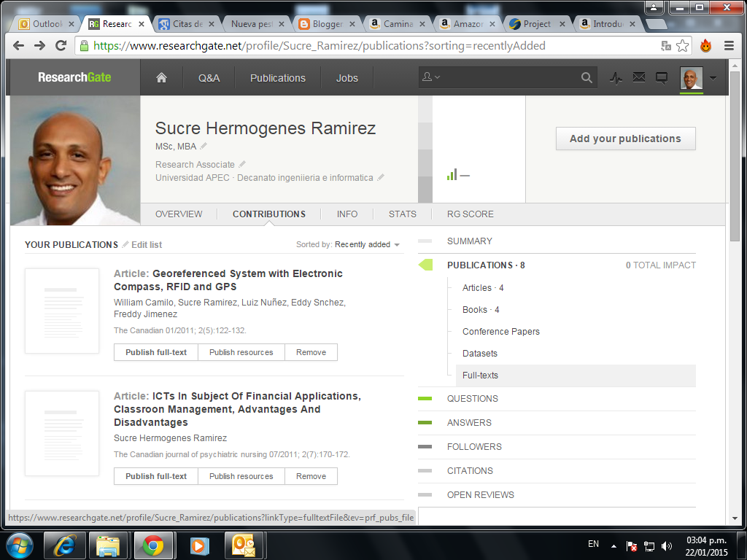Edit the Research Associate position pencil
The image size is (747, 560).
pos(242,164)
